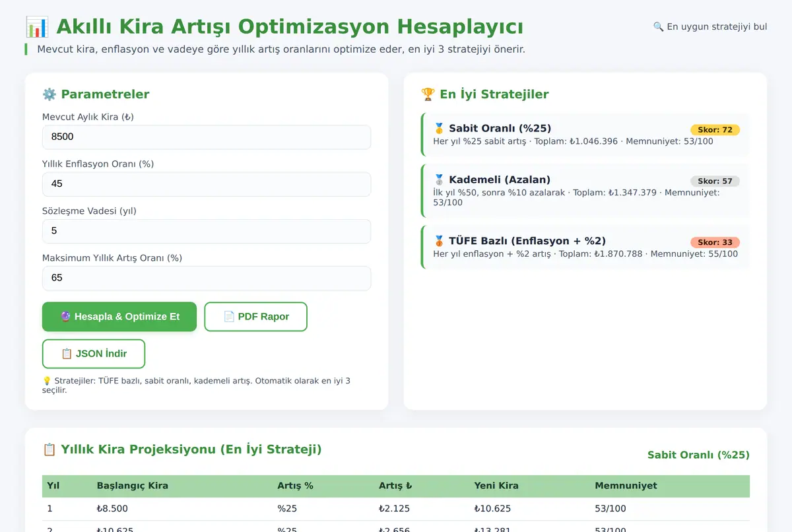
Task: Click the silver medal icon of Kademeli
Action: (439, 180)
